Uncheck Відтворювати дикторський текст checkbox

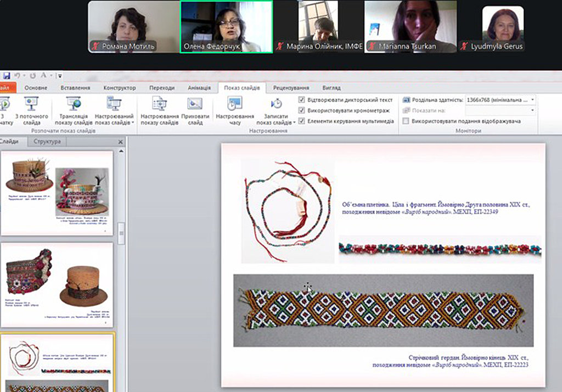[x=302, y=100]
